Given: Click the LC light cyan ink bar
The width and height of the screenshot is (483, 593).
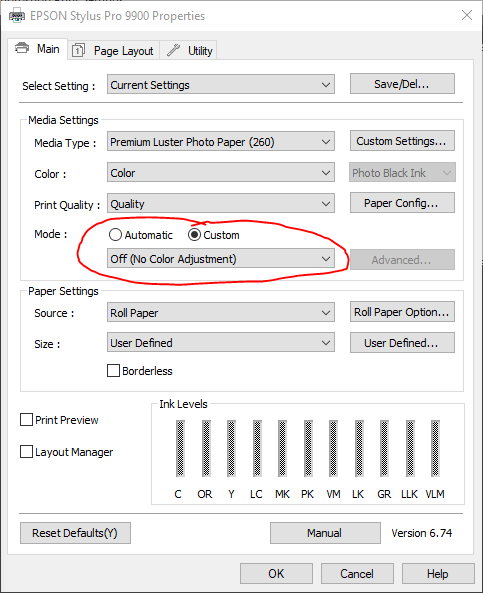Looking at the screenshot, I should coord(257,448).
